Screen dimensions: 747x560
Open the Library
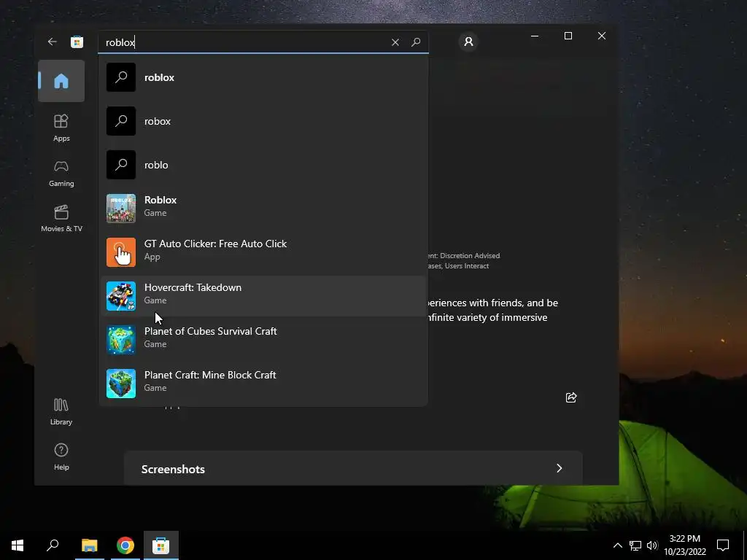pos(61,411)
